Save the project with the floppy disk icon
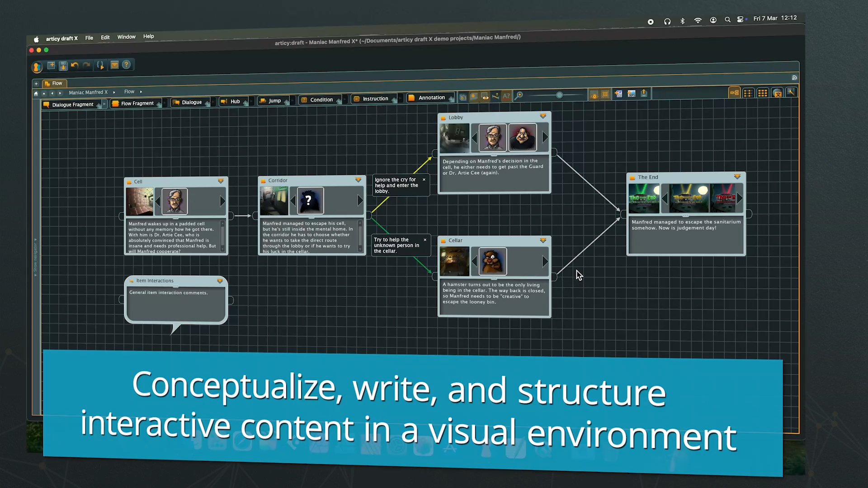 pos(63,66)
